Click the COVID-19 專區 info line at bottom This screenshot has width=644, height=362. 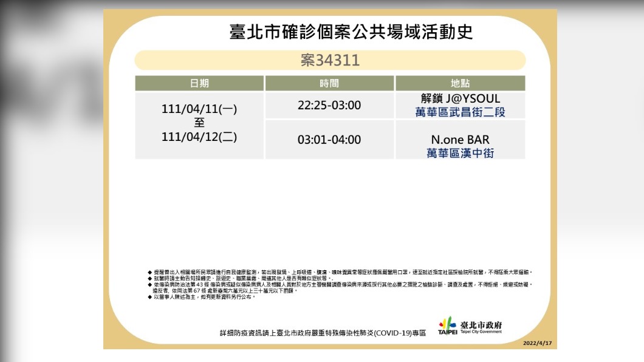tap(323, 333)
